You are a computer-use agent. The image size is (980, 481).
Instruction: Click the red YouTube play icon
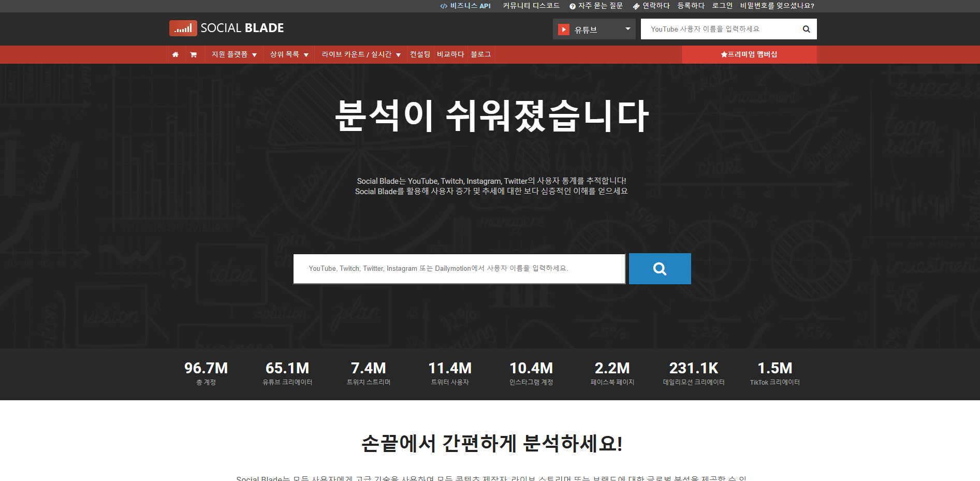tap(564, 30)
